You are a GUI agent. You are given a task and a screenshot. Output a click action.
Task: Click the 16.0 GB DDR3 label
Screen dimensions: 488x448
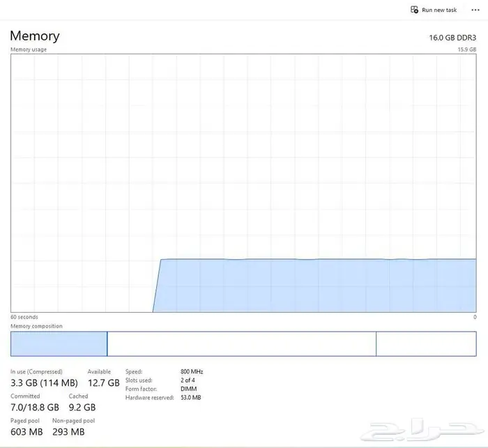pyautogui.click(x=452, y=37)
